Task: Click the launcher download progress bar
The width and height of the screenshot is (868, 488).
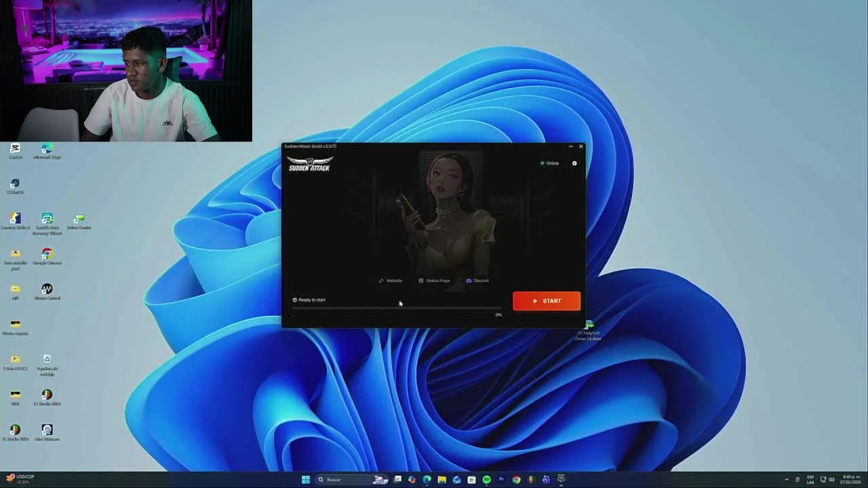Action: (397, 309)
